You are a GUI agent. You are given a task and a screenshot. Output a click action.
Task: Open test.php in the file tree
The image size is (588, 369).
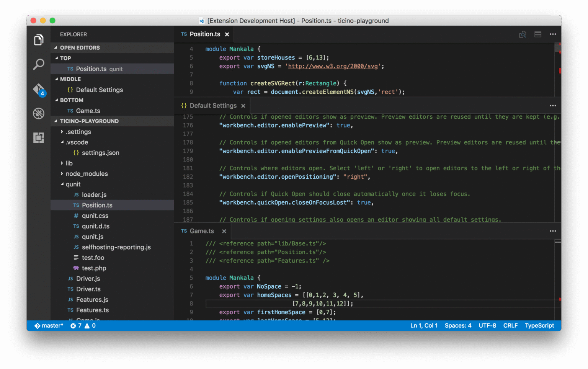pyautogui.click(x=112, y=268)
